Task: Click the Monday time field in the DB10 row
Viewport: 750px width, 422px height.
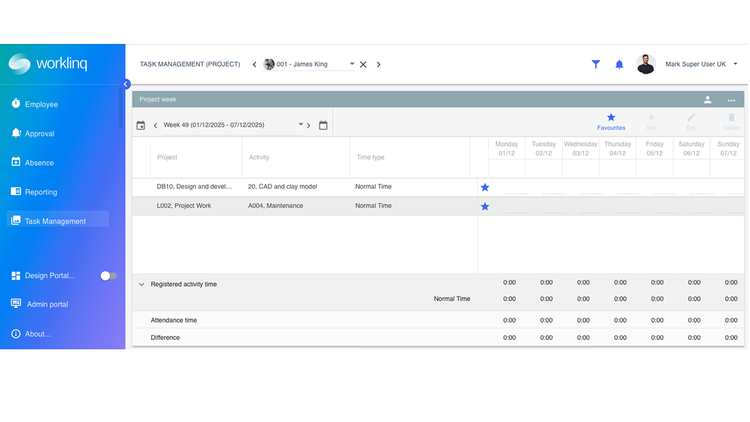Action: 516,188
